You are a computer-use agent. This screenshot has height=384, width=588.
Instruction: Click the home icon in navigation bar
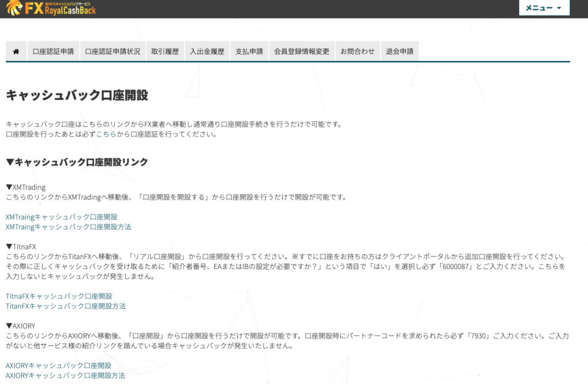point(16,51)
